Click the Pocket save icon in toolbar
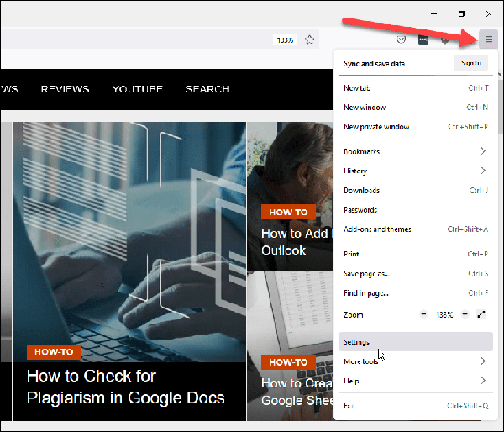 (402, 40)
